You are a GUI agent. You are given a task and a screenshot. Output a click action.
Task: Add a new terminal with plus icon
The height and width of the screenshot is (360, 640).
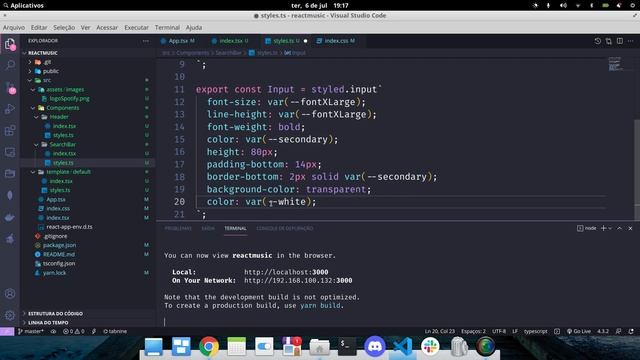tap(603, 228)
